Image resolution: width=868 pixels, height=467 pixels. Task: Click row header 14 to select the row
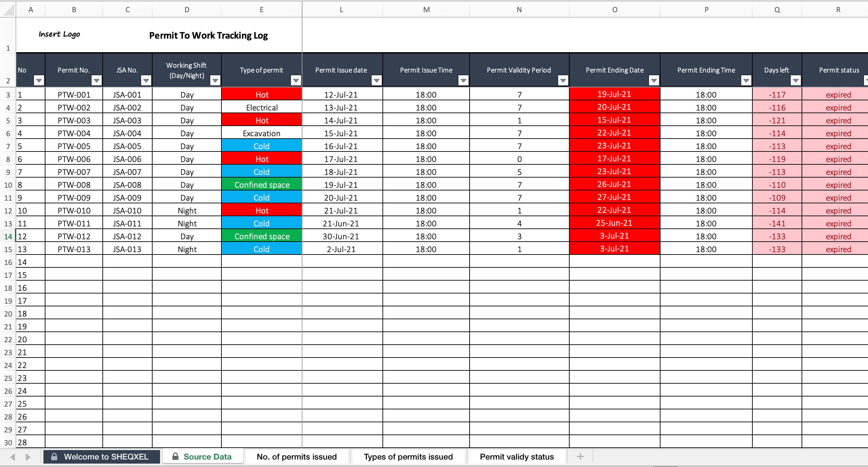coord(7,237)
